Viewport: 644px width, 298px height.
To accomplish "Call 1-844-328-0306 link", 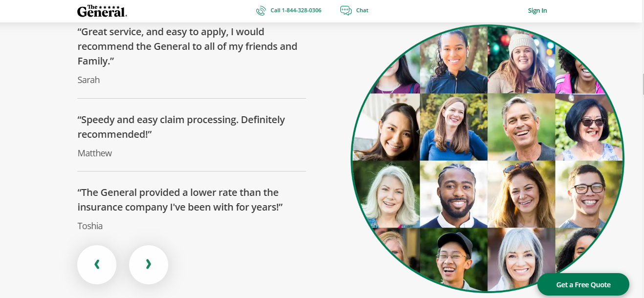I will coord(296,10).
